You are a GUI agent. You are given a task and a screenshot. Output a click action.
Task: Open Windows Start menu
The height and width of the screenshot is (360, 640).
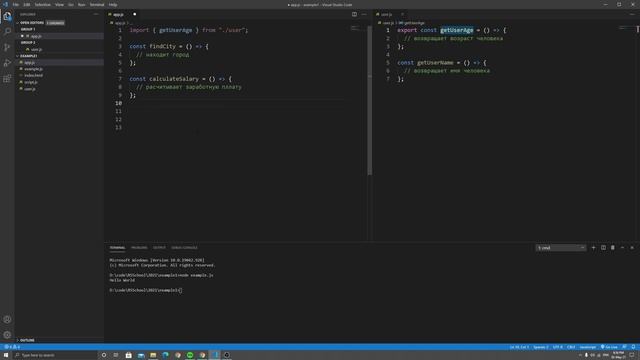tap(6, 355)
